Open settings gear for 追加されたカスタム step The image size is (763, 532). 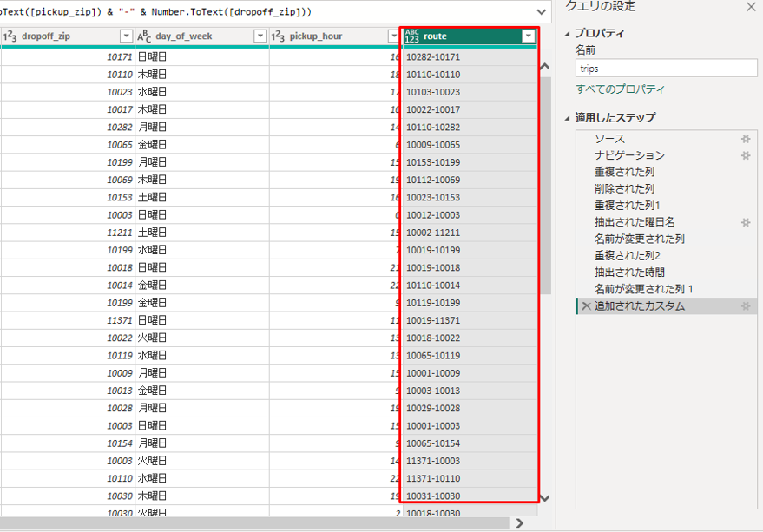point(745,306)
